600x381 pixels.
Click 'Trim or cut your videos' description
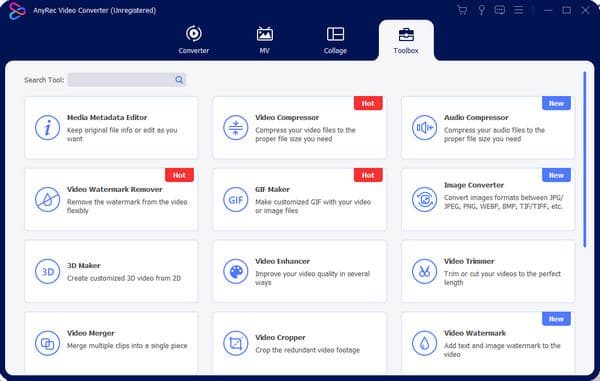[502, 278]
